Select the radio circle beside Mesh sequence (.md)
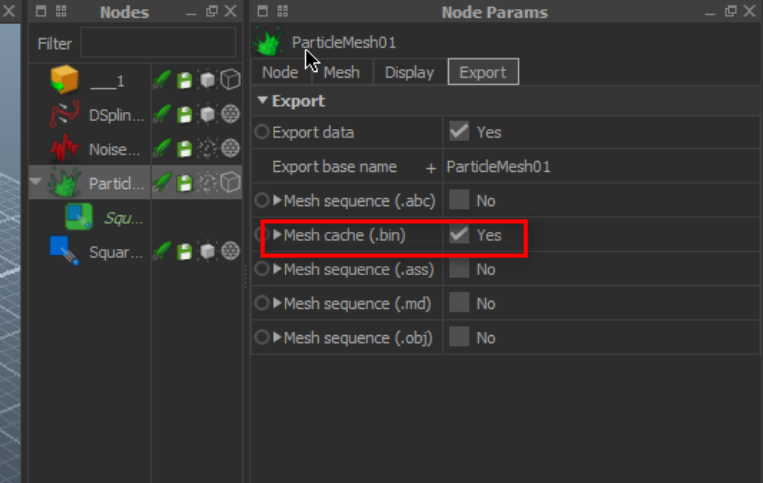763x483 pixels. 262,303
